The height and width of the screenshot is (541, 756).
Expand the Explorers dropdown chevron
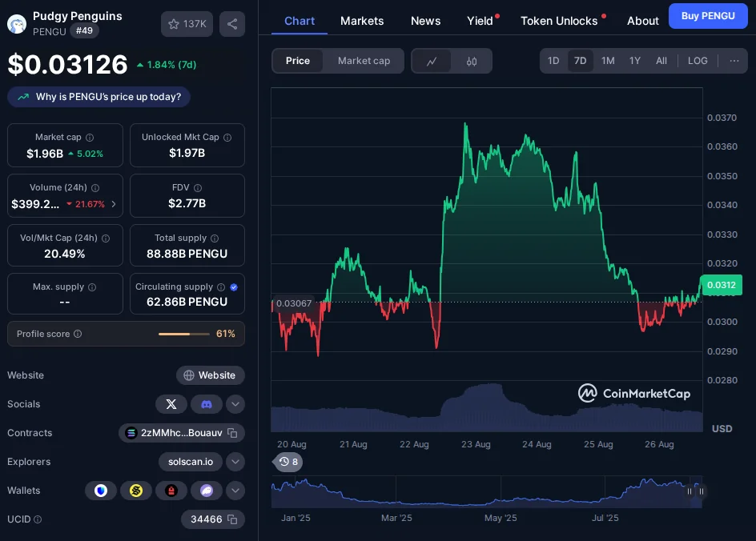point(235,462)
